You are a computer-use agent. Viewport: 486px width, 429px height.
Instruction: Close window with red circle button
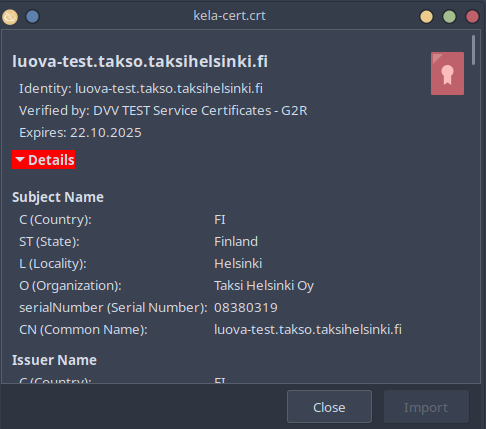pyautogui.click(x=472, y=17)
